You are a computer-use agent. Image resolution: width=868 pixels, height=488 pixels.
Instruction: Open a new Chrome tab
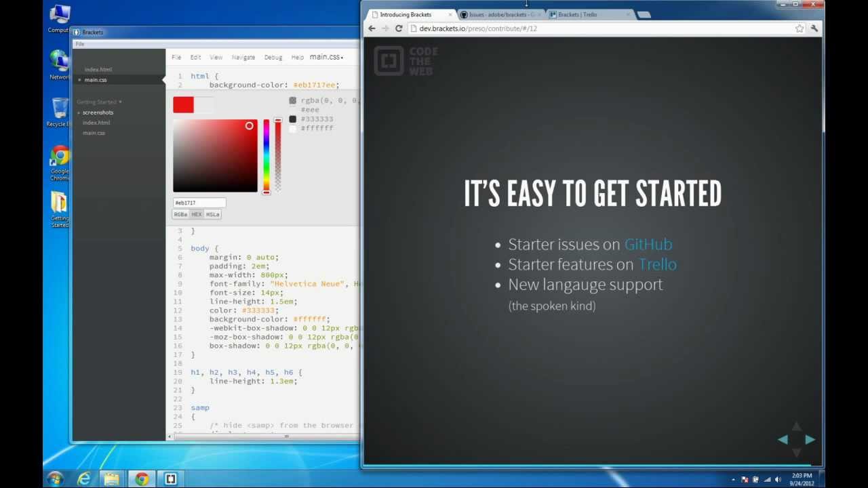pos(644,14)
